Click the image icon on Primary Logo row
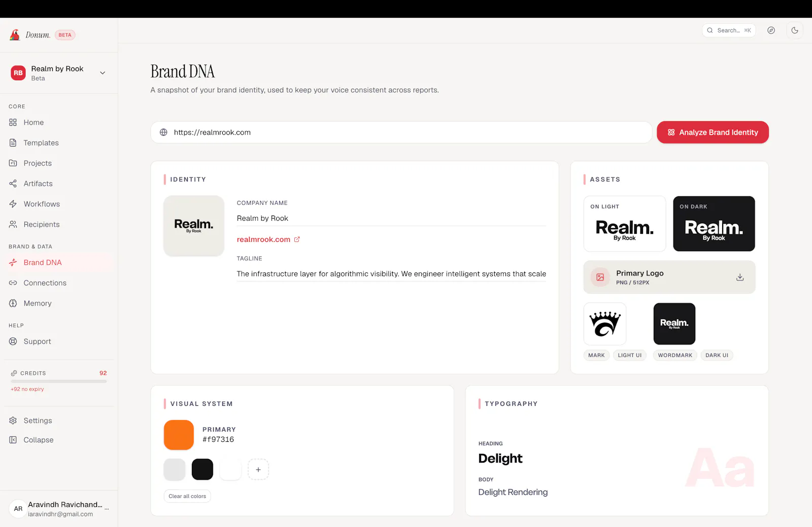This screenshot has height=527, width=812. pyautogui.click(x=600, y=277)
